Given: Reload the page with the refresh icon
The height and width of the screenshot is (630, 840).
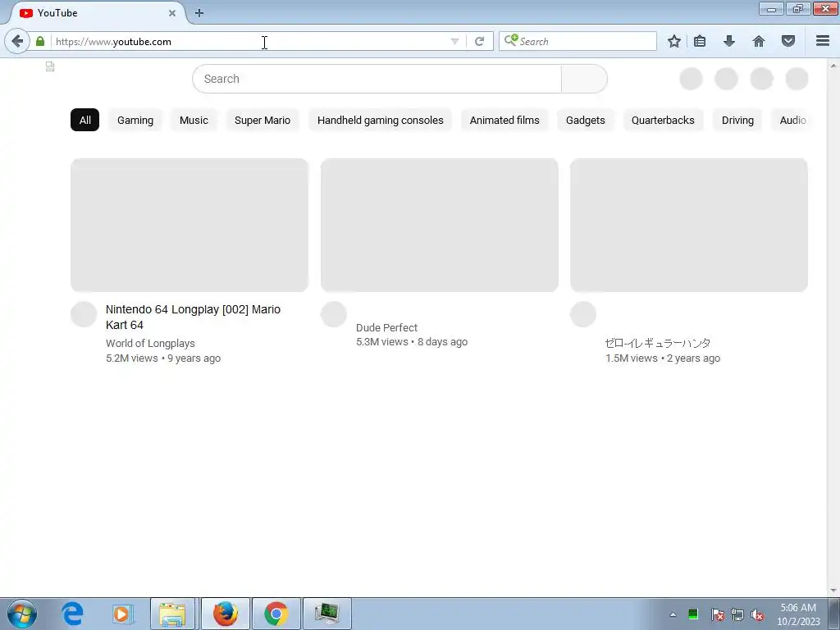Looking at the screenshot, I should coord(479,41).
